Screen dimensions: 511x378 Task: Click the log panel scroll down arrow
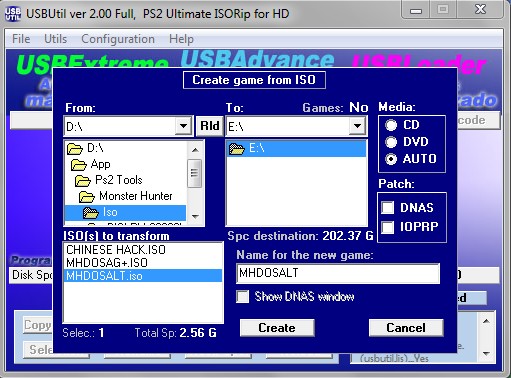[x=486, y=354]
